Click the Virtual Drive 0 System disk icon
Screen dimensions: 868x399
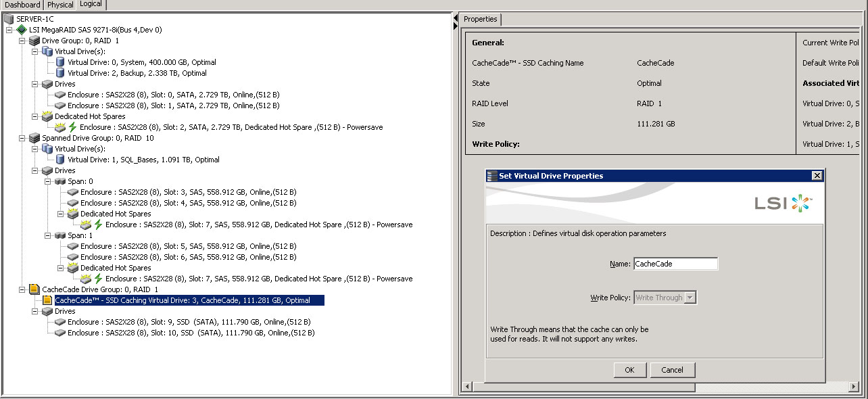(x=60, y=62)
